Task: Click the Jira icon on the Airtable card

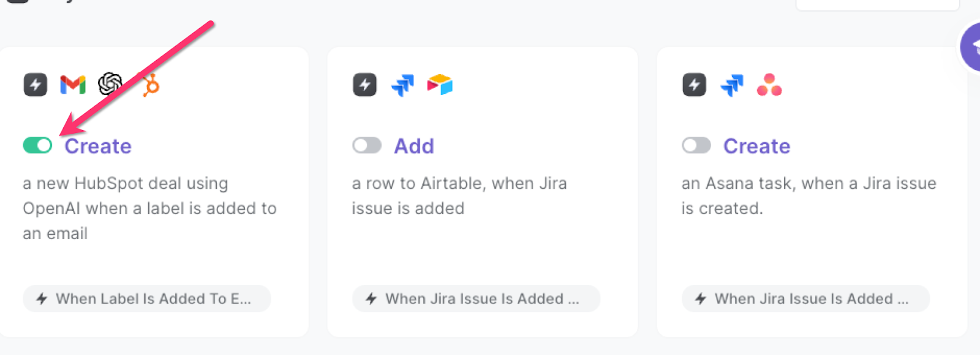Action: point(401,85)
